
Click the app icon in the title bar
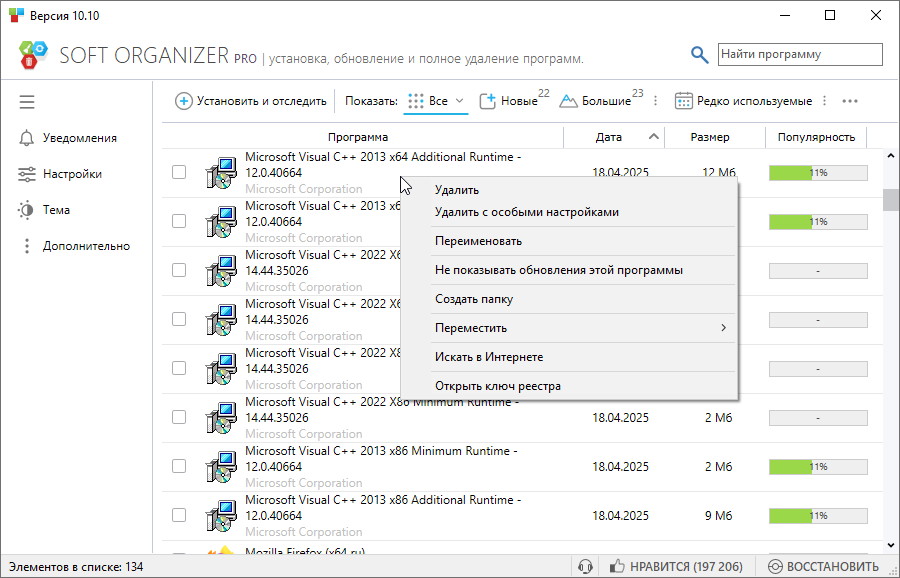(17, 15)
